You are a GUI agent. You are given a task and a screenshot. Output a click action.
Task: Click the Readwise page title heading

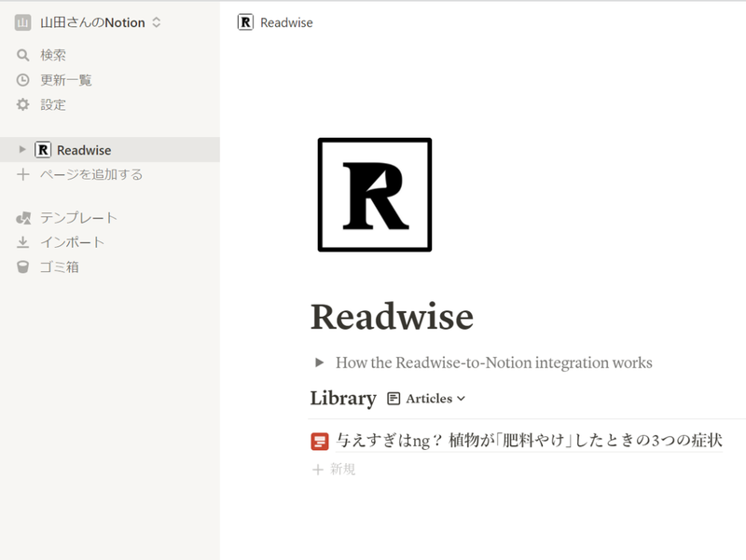click(x=392, y=317)
